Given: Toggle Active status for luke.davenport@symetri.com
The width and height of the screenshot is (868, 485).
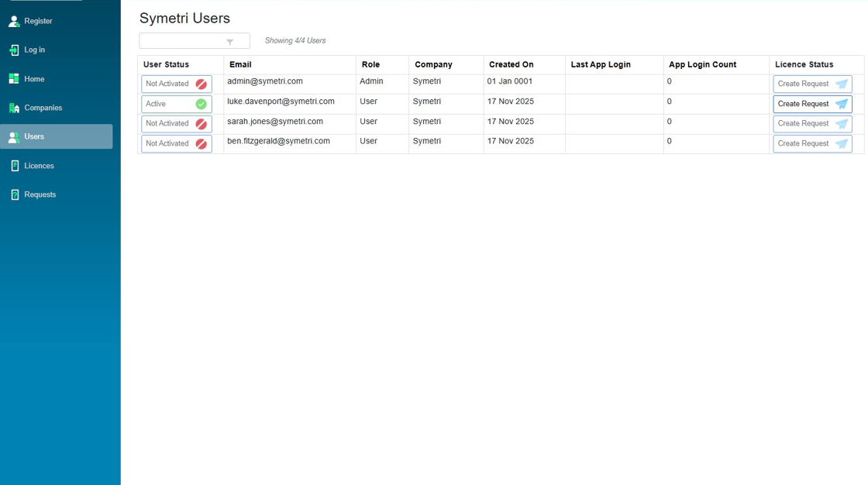Looking at the screenshot, I should click(176, 104).
